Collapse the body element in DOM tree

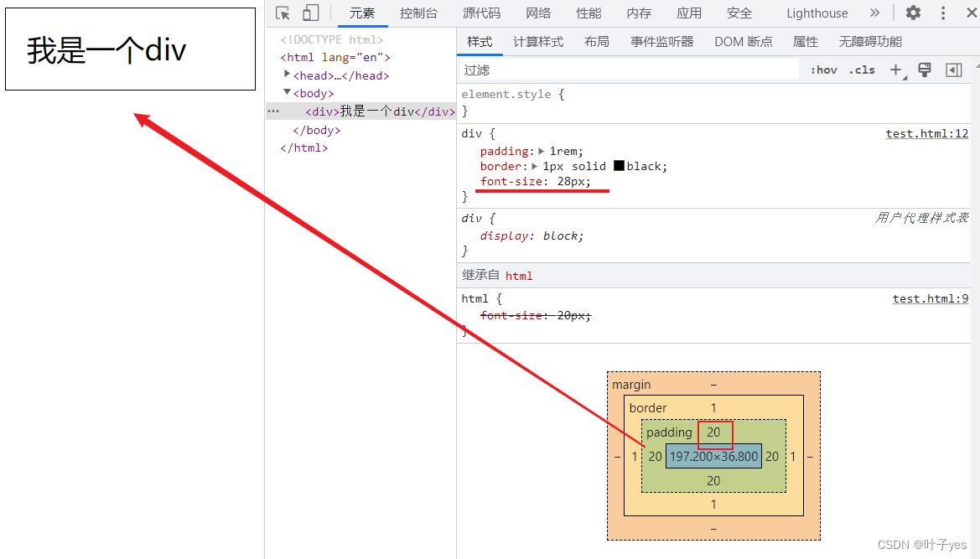(x=288, y=93)
